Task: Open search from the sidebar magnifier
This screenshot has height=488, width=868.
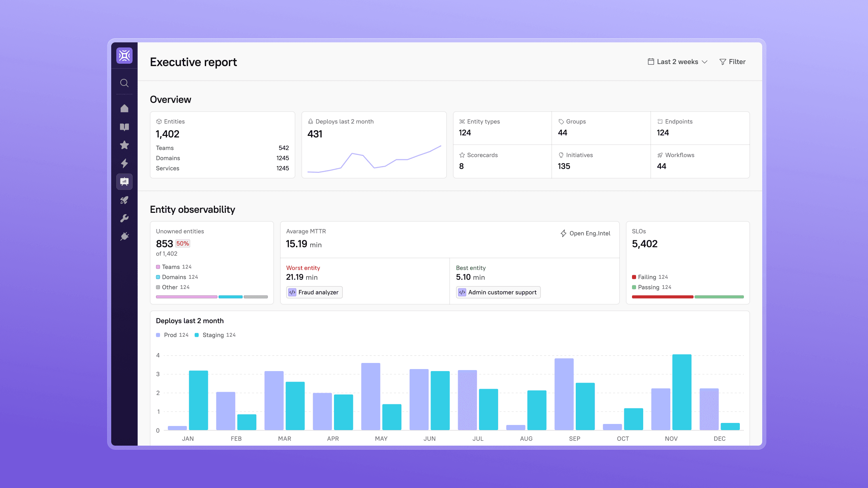Action: tap(124, 83)
